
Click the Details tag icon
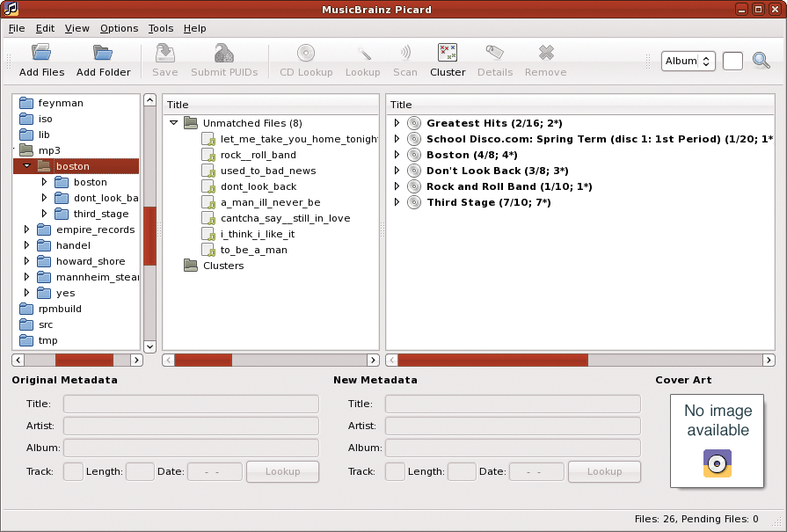point(495,52)
